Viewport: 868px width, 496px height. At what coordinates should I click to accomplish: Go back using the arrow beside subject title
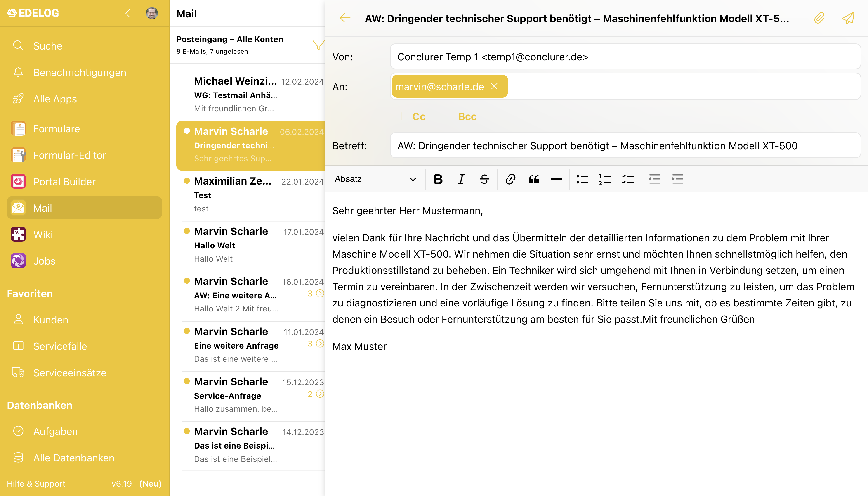(x=345, y=18)
